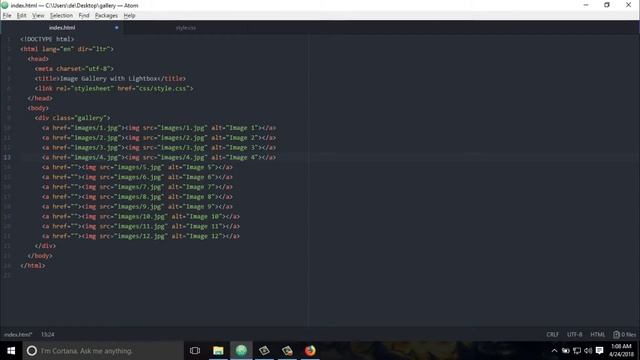Click the taskbar clock showing 1:08 AM
This screenshot has width=640, height=360.
[621, 351]
